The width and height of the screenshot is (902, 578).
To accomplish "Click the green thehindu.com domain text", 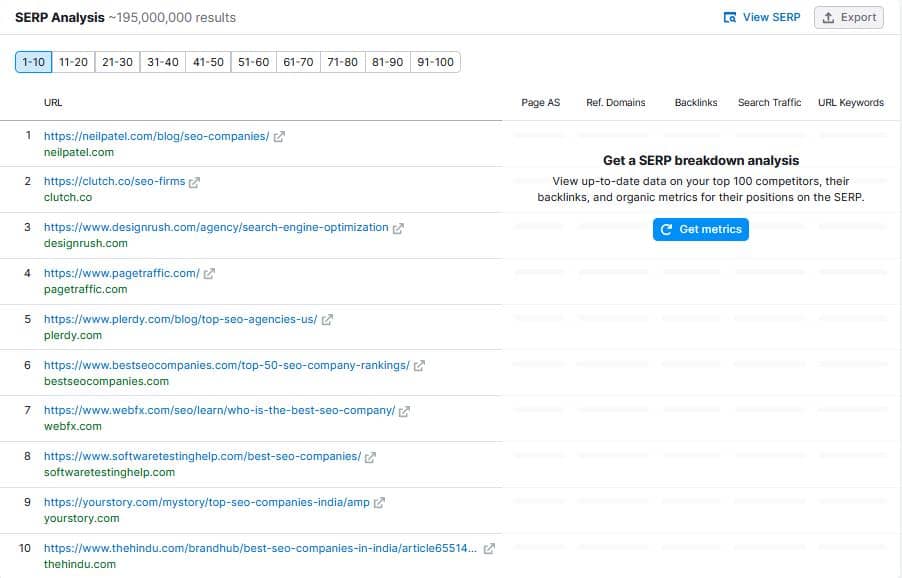I will point(80,564).
